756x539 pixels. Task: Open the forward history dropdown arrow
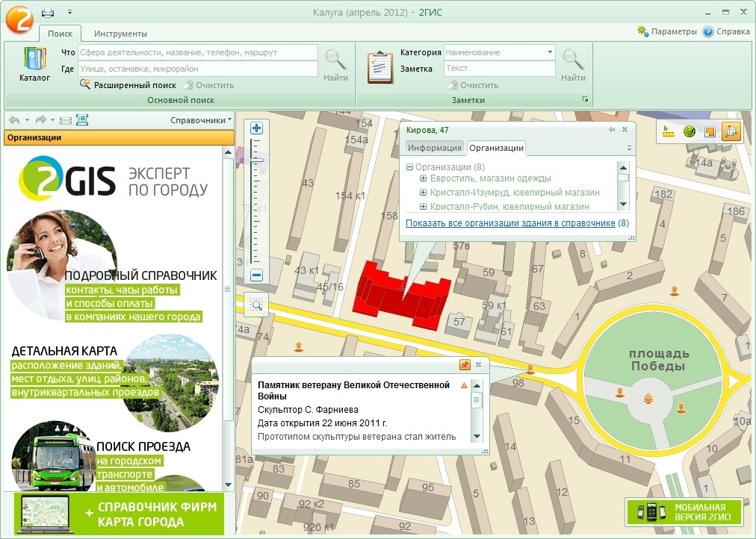coord(52,120)
